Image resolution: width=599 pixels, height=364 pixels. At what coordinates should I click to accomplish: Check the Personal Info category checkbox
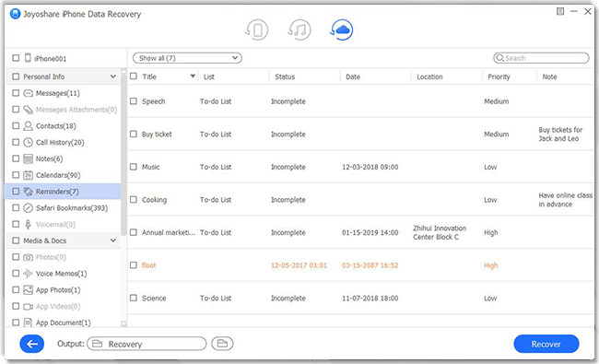pyautogui.click(x=16, y=76)
